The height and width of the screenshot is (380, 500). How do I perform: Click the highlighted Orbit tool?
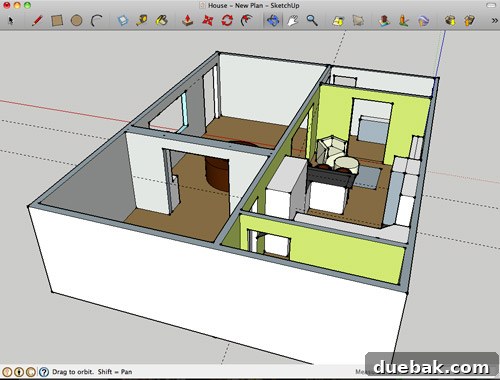click(273, 21)
